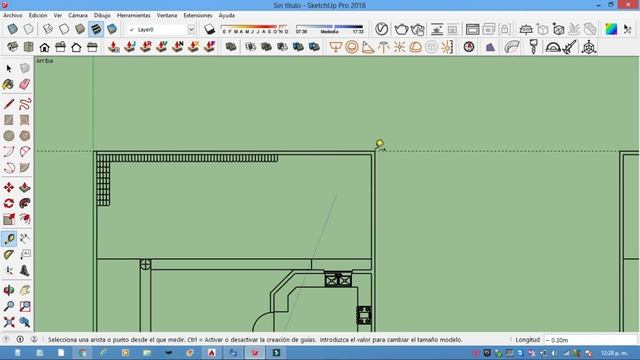This screenshot has height=360, width=640.
Task: Select the Line pencil tool
Action: click(x=9, y=104)
